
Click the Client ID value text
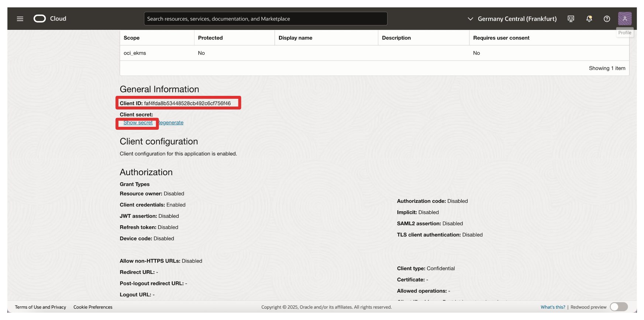point(187,104)
